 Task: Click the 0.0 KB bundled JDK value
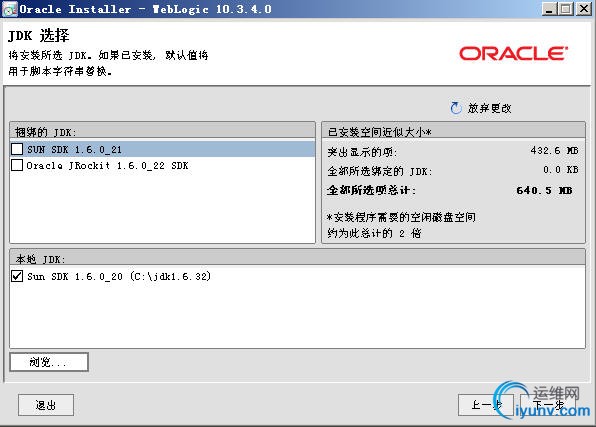point(561,170)
